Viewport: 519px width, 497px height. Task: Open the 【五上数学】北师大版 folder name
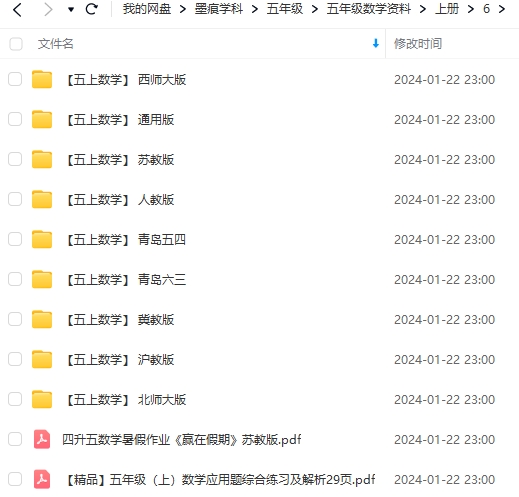125,399
